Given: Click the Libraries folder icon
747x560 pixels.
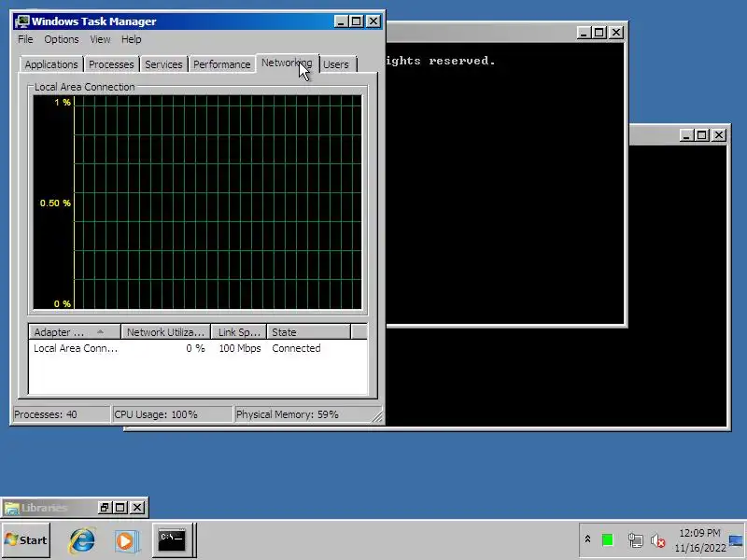Looking at the screenshot, I should click(11, 508).
